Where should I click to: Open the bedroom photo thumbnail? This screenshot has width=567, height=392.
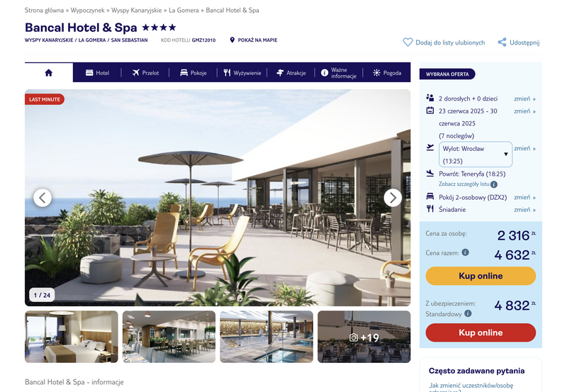(72, 337)
